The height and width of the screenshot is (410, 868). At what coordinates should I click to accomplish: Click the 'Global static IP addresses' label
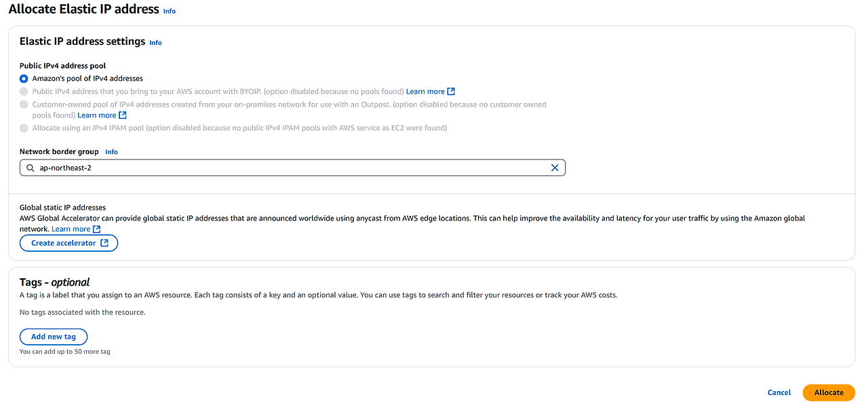click(x=62, y=208)
